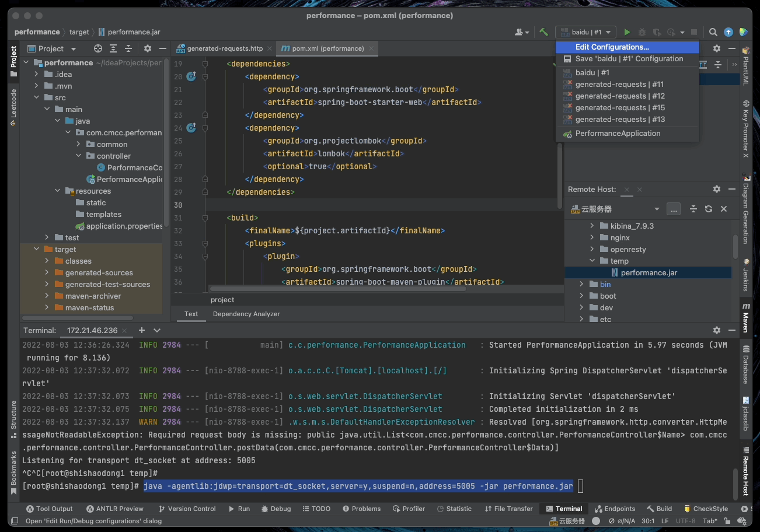
Task: Refresh the Remote Host file list
Action: (x=709, y=209)
